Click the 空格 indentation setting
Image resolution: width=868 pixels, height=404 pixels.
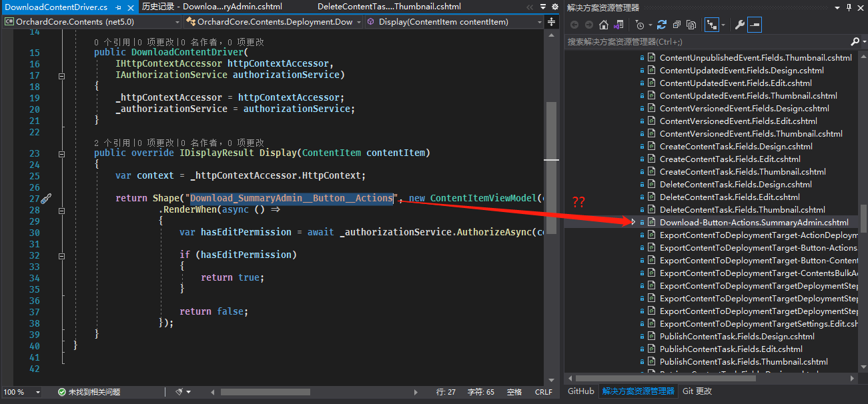tap(514, 392)
